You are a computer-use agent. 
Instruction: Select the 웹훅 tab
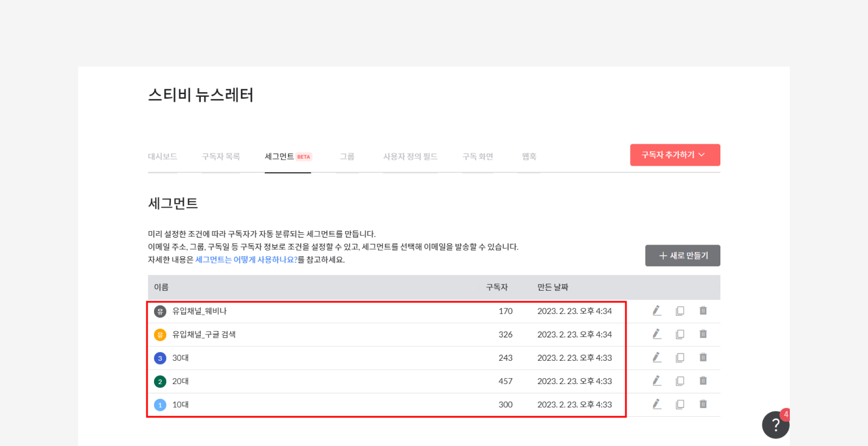point(529,156)
